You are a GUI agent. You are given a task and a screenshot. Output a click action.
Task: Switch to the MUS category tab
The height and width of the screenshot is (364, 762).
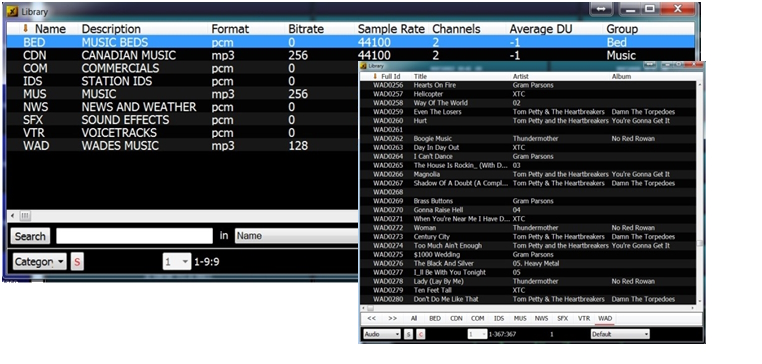[520, 319]
